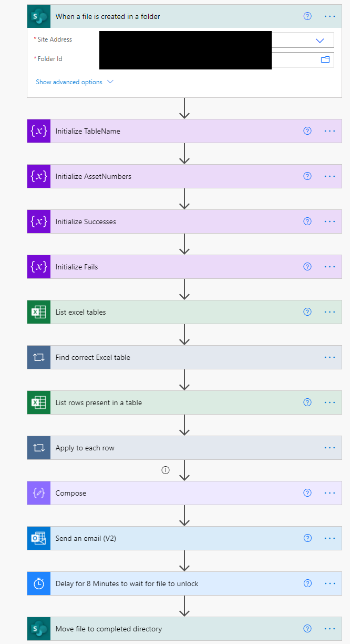This screenshot has width=350, height=644.
Task: Click the SharePoint icon on the trigger card
Action: [x=39, y=16]
